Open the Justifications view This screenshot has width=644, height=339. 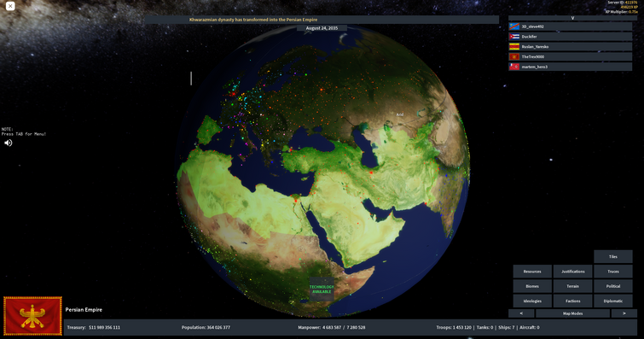pyautogui.click(x=572, y=272)
